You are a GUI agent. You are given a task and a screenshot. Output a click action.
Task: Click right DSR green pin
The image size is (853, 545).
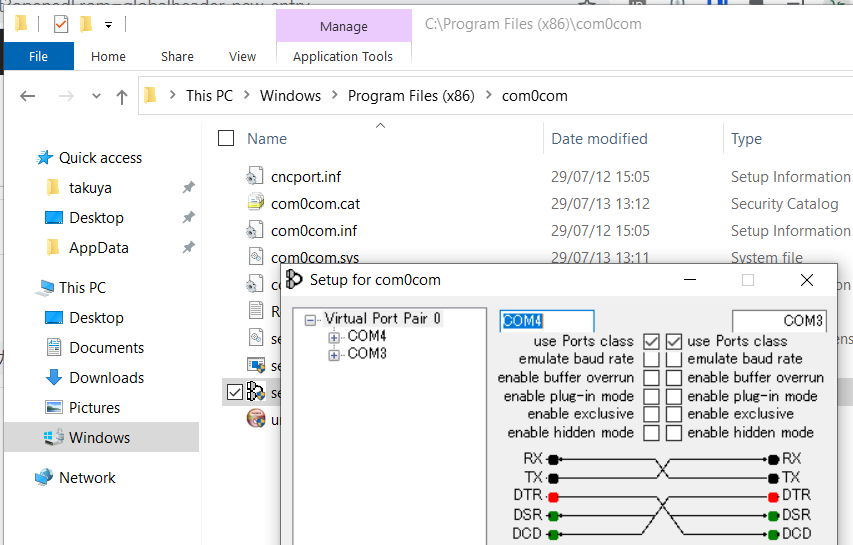[x=774, y=516]
